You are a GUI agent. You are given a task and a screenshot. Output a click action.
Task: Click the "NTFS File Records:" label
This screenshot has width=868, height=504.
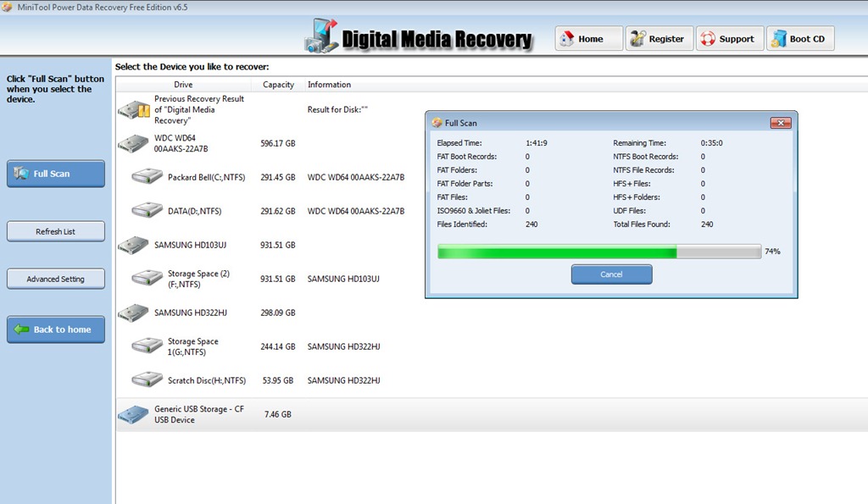(x=644, y=170)
